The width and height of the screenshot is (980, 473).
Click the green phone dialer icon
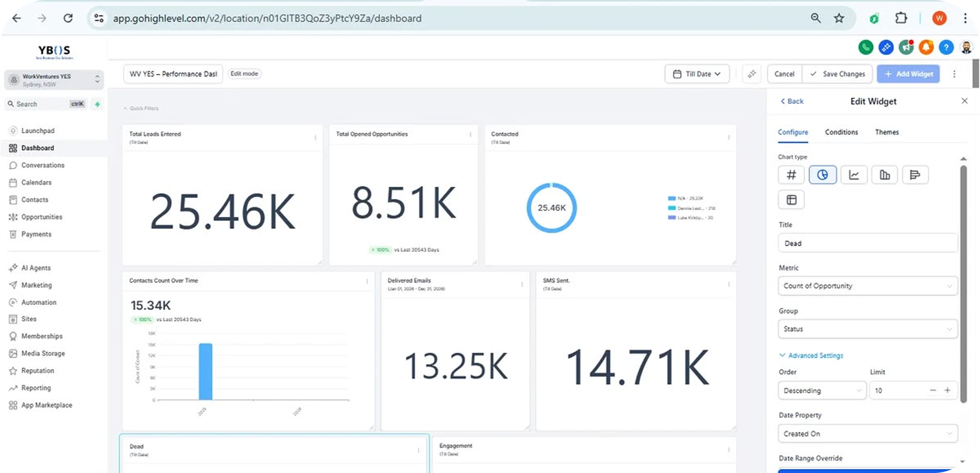pyautogui.click(x=865, y=47)
